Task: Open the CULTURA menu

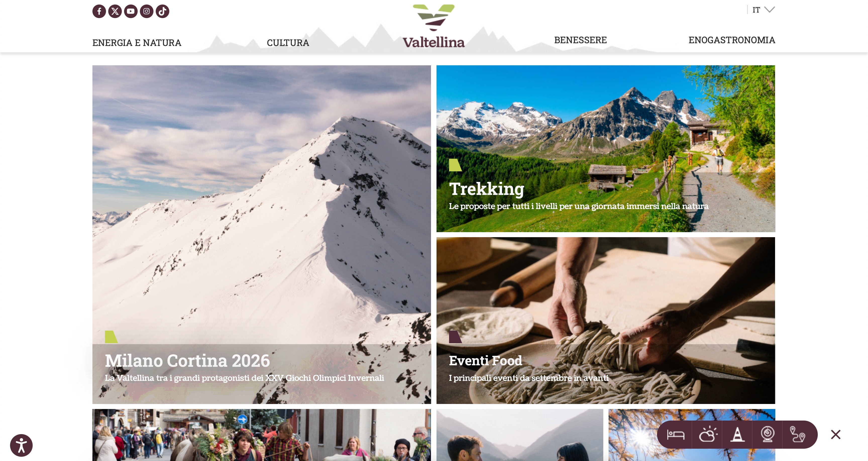Action: pyautogui.click(x=288, y=43)
